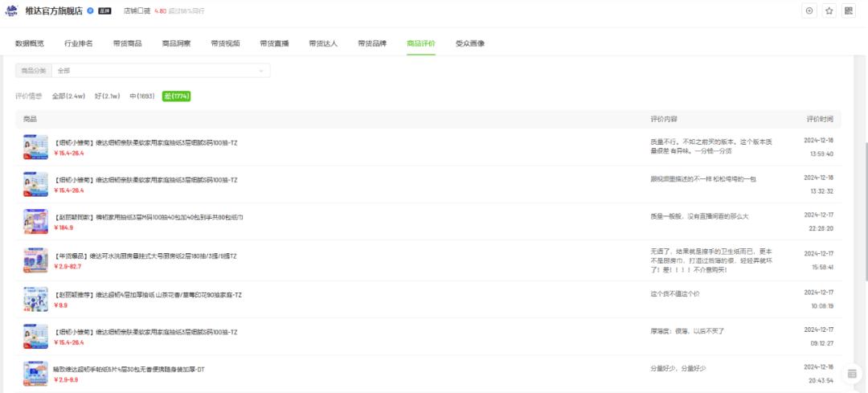Click the circular target icon at top right
Screen dimensions: 868x393
[809, 10]
